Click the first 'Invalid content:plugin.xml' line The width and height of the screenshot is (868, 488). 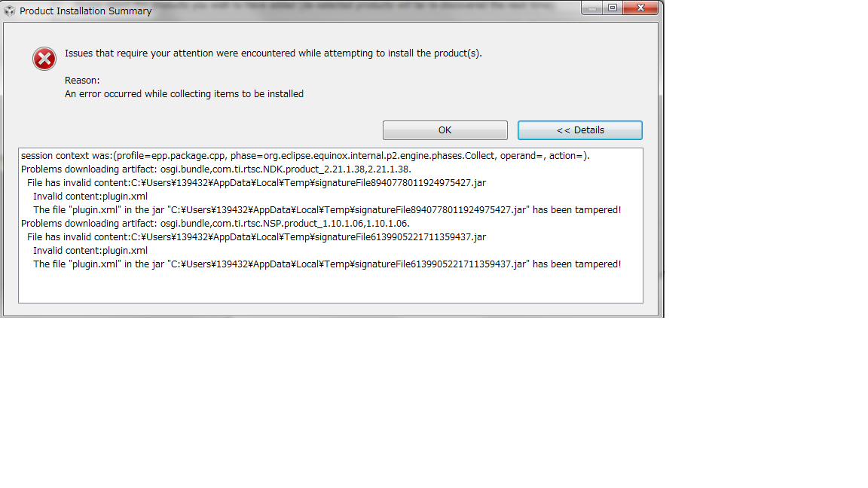[x=90, y=197]
